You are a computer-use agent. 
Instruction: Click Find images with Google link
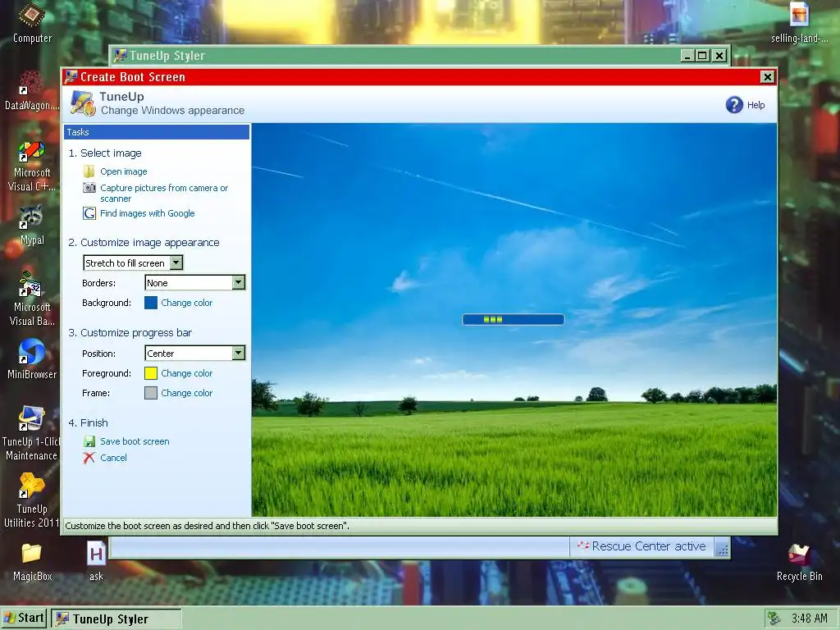coord(148,213)
